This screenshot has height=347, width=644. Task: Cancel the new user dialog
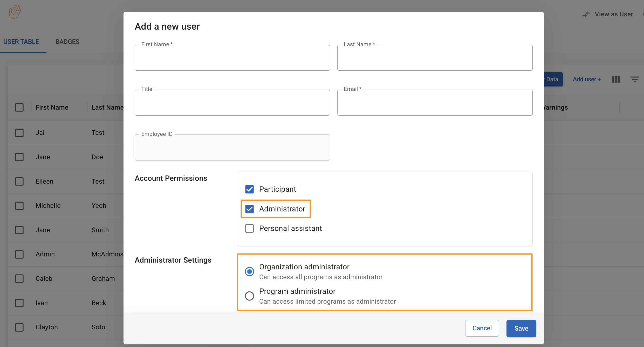point(482,328)
